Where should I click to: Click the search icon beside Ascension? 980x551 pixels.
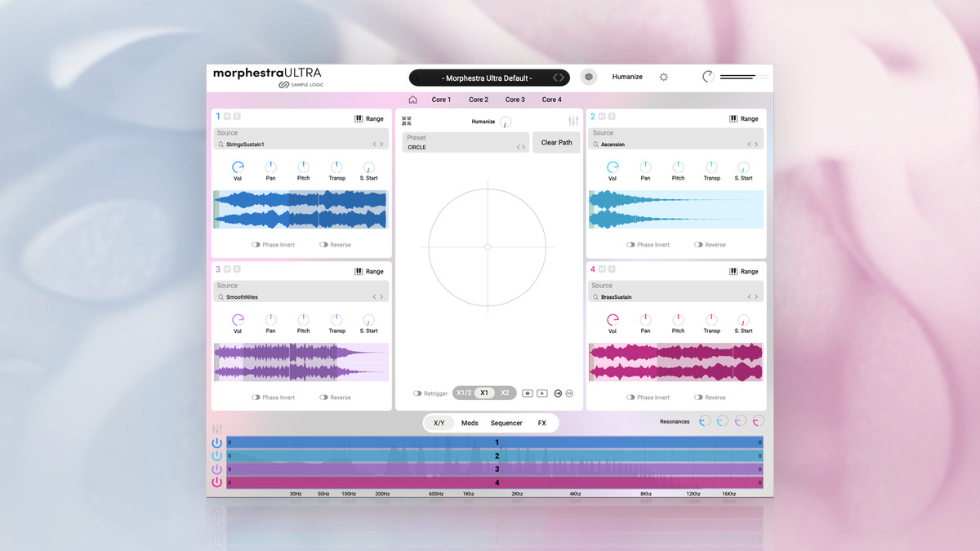[x=595, y=144]
